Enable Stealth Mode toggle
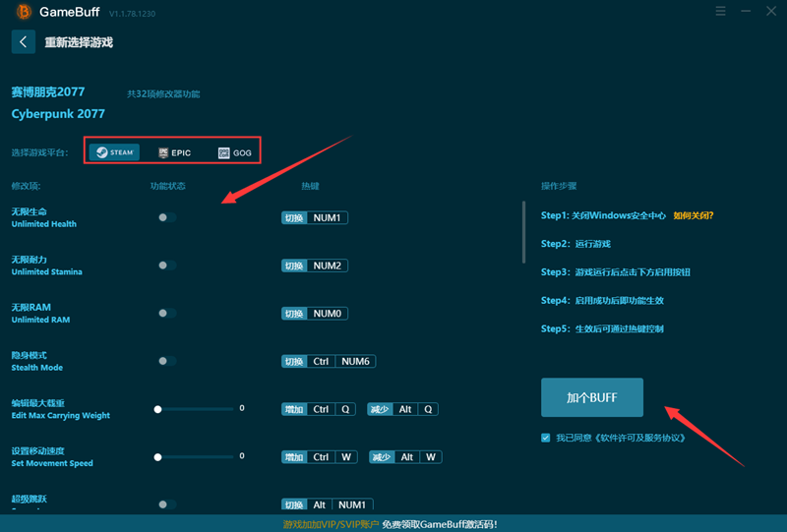The width and height of the screenshot is (787, 532). (x=167, y=361)
